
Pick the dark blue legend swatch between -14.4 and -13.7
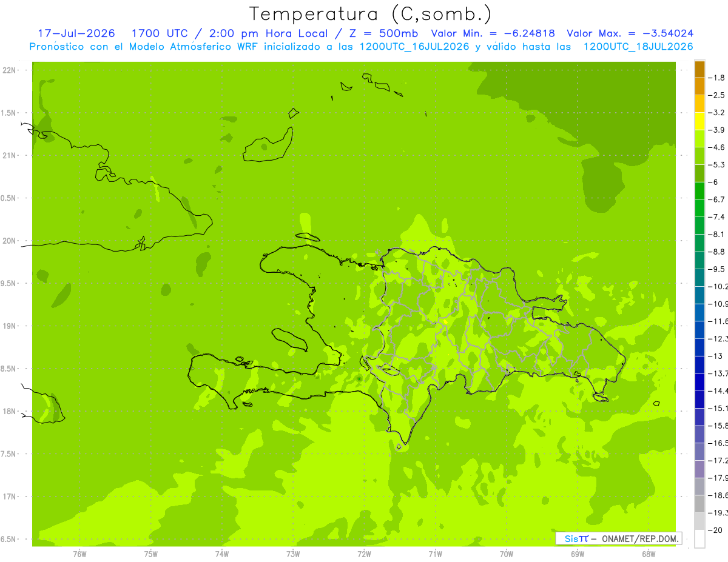pyautogui.click(x=699, y=382)
